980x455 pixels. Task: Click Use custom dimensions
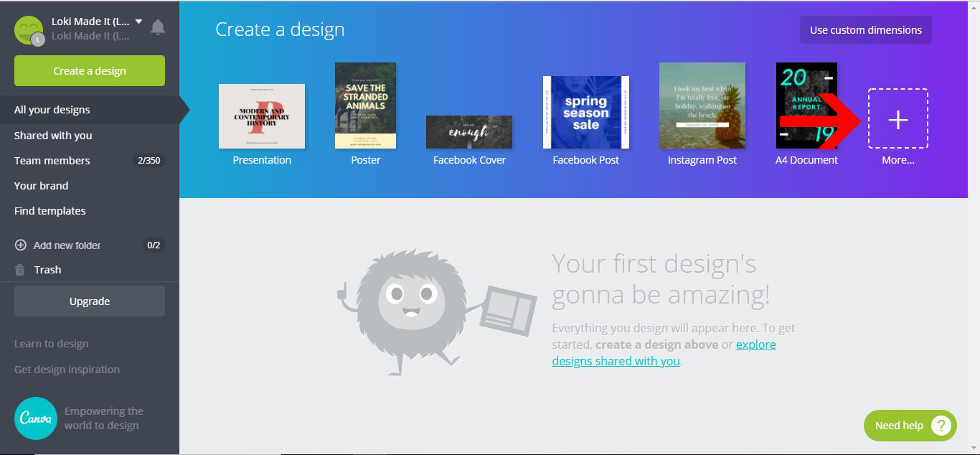click(x=865, y=29)
